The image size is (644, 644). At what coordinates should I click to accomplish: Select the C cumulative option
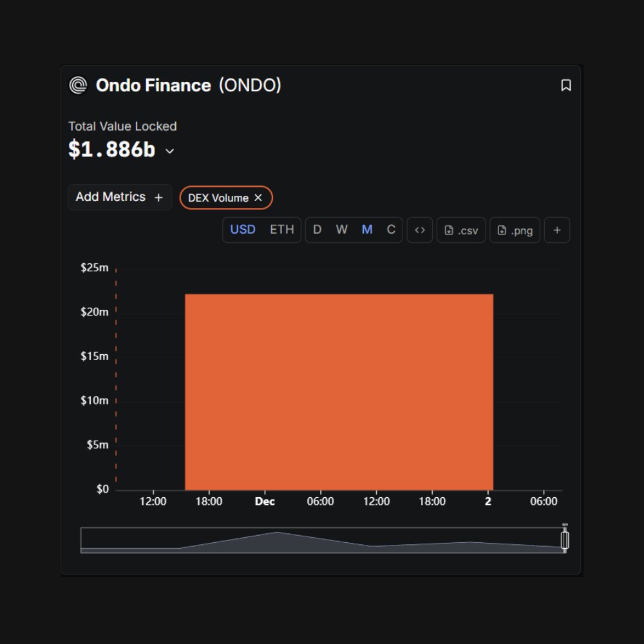(x=391, y=229)
